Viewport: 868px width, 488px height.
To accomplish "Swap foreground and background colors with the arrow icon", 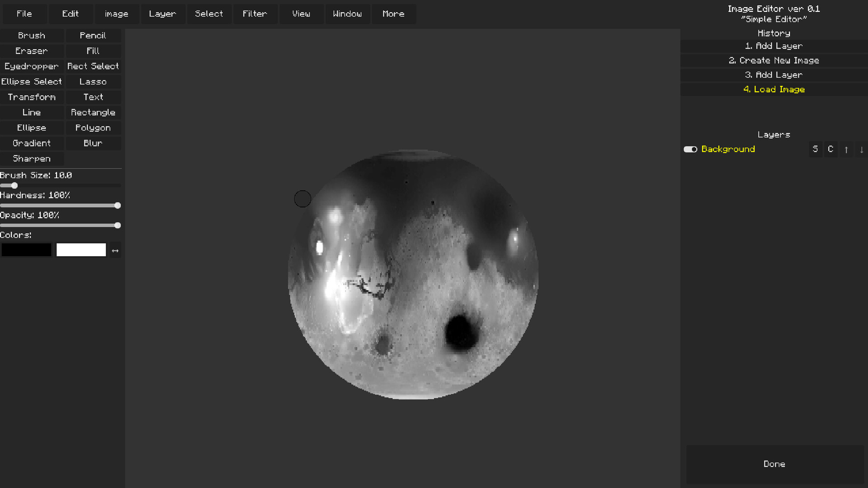I will [x=115, y=250].
